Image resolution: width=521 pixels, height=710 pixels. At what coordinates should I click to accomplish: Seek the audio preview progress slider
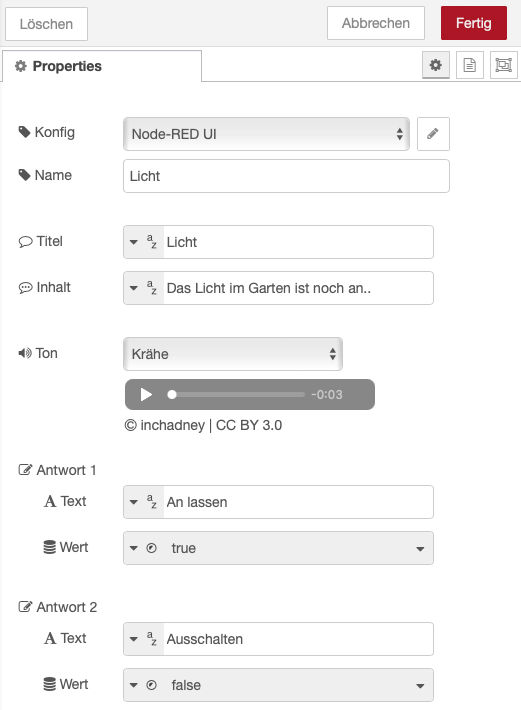coord(236,394)
